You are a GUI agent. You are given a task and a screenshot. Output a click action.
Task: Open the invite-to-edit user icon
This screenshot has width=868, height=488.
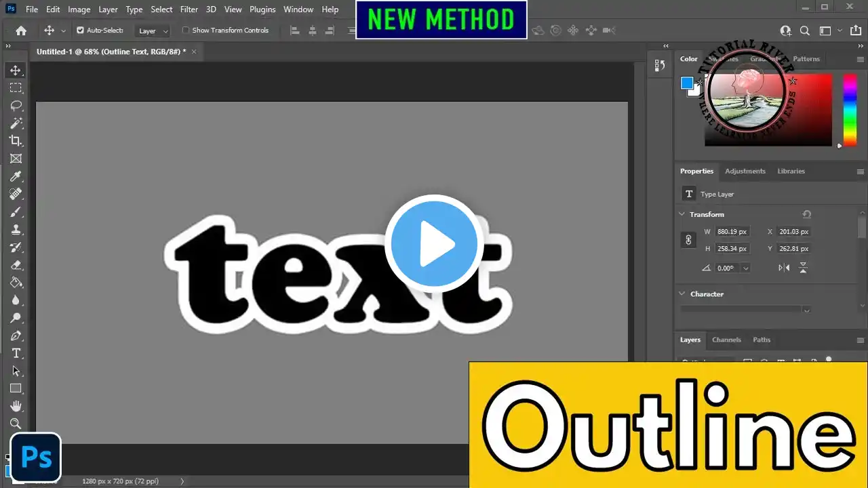(786, 30)
